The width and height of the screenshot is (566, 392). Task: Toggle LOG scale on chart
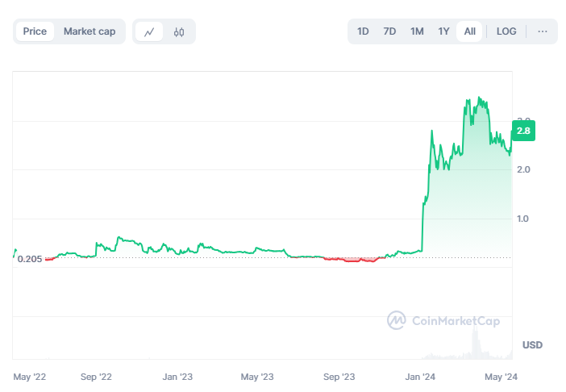click(506, 31)
